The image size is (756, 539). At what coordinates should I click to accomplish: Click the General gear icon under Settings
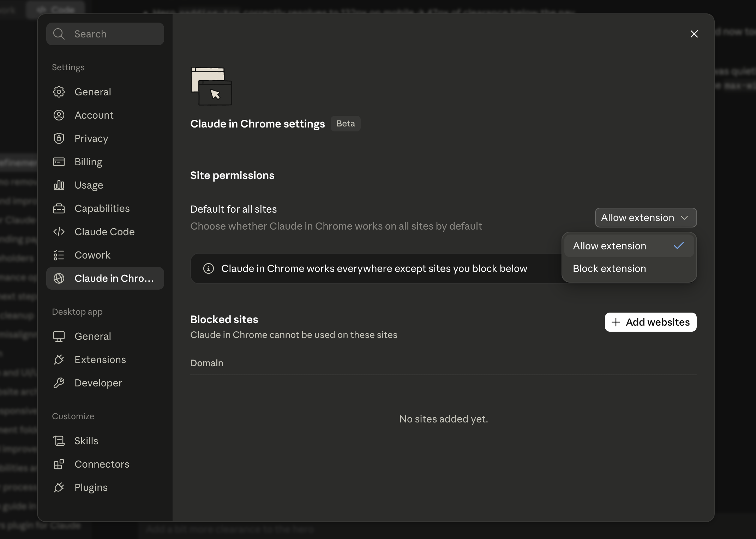[x=59, y=92]
